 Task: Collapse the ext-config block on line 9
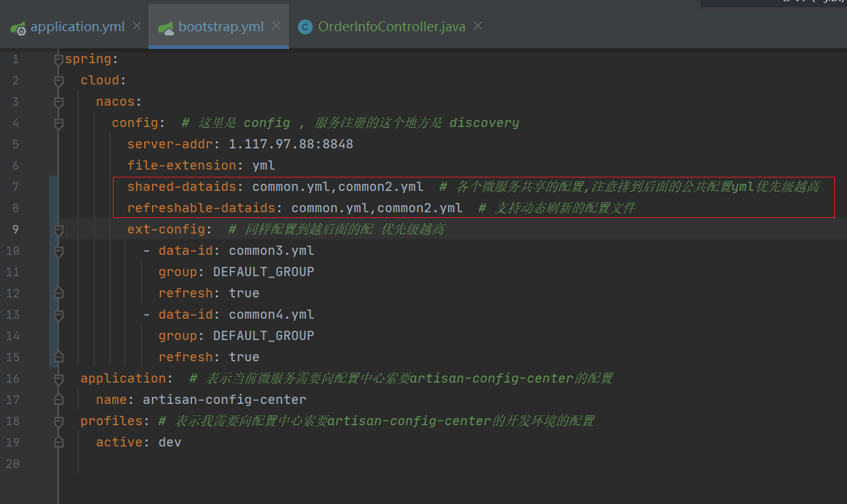click(x=59, y=230)
